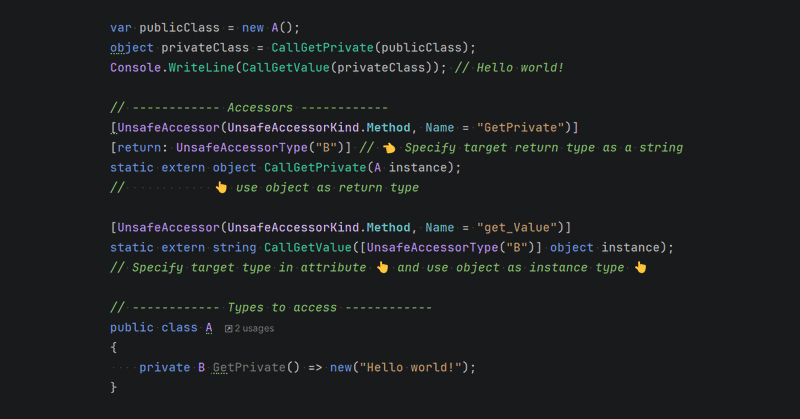This screenshot has width=800, height=419.
Task: Click "A" parameter type in CallGetPrivate declaration
Action: coord(378,167)
